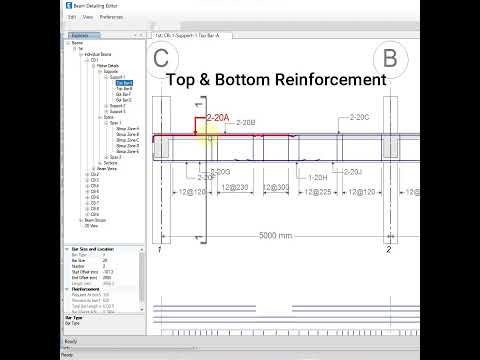
Task: Click the 12@230 stirrup spacing label
Action: [x=235, y=187]
